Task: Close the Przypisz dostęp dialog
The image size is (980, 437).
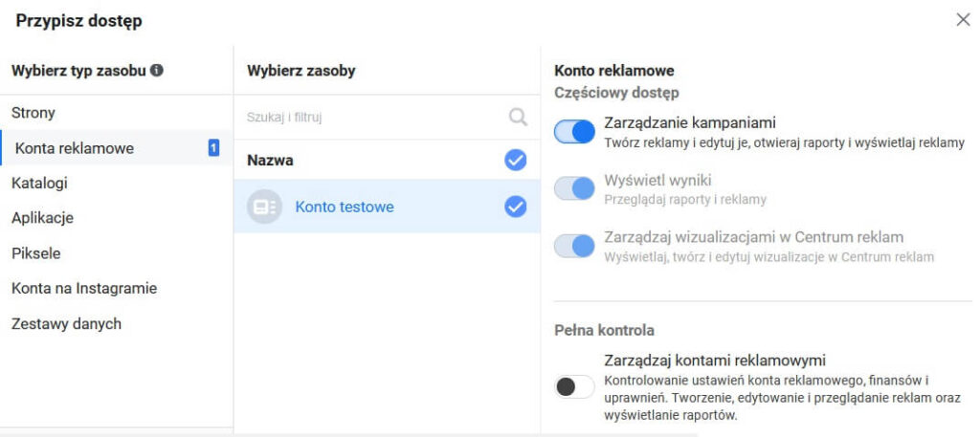Action: [x=963, y=20]
